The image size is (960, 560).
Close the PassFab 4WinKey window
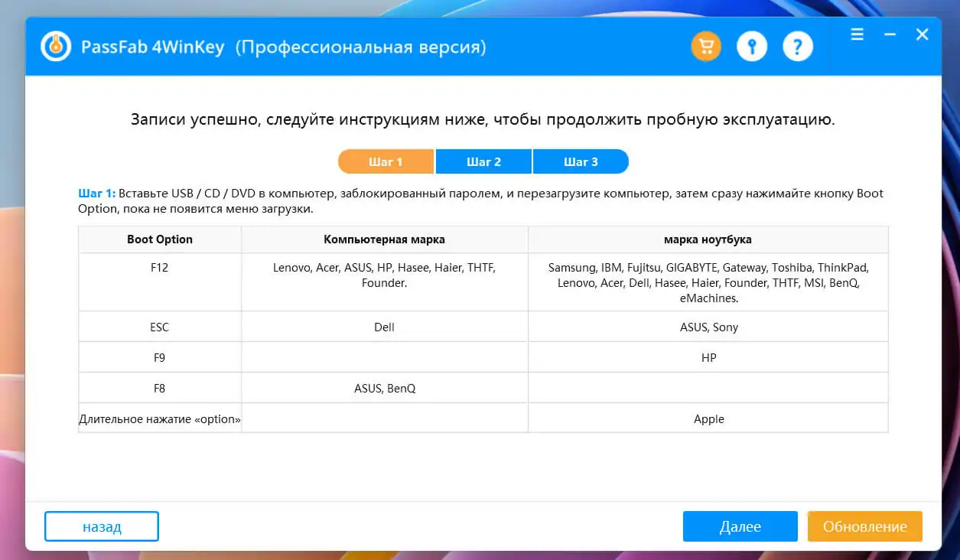point(923,34)
